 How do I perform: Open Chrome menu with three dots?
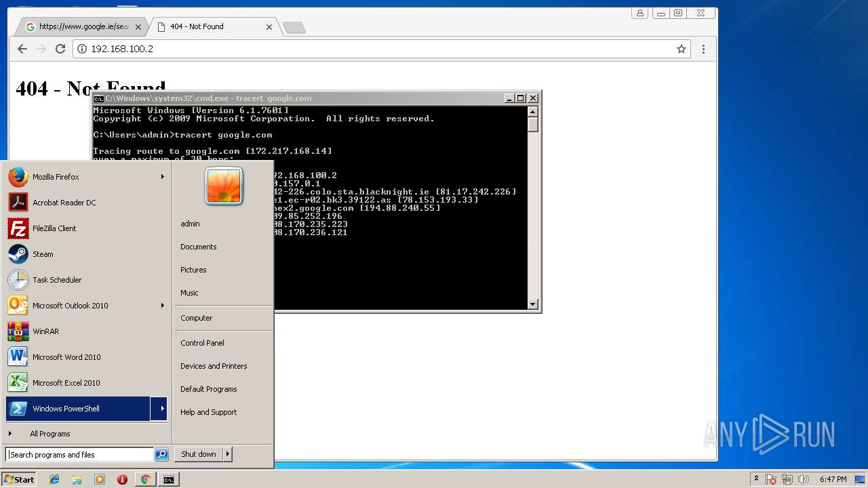(x=703, y=49)
